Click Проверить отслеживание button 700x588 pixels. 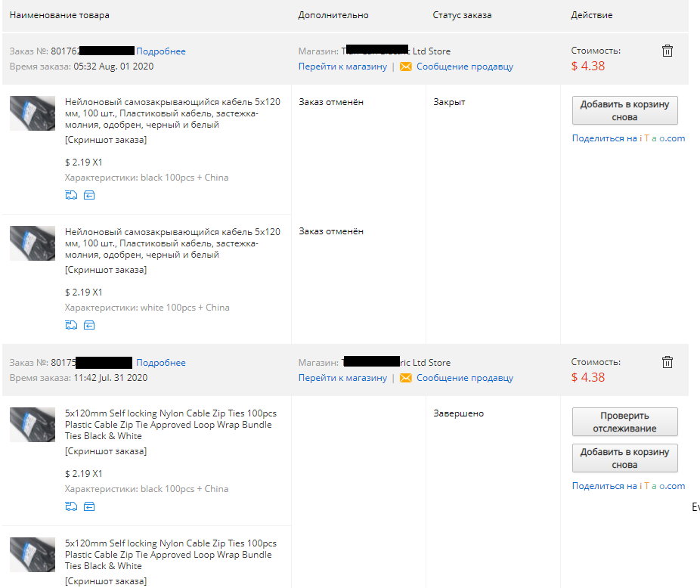point(624,422)
